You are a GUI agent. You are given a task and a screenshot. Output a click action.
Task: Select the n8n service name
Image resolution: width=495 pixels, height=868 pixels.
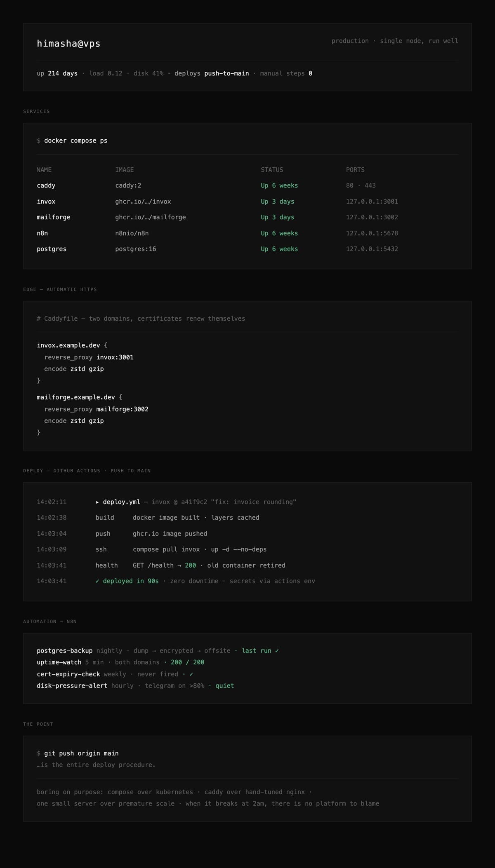pyautogui.click(x=42, y=233)
